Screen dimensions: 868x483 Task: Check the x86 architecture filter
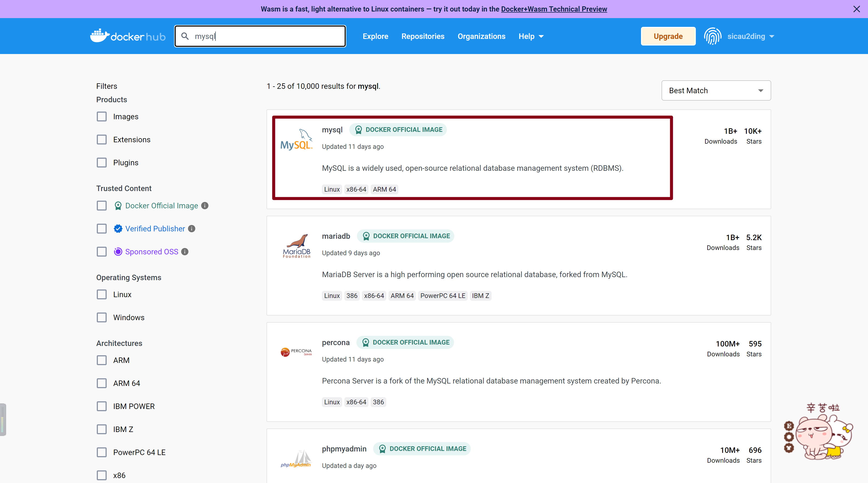coord(102,476)
